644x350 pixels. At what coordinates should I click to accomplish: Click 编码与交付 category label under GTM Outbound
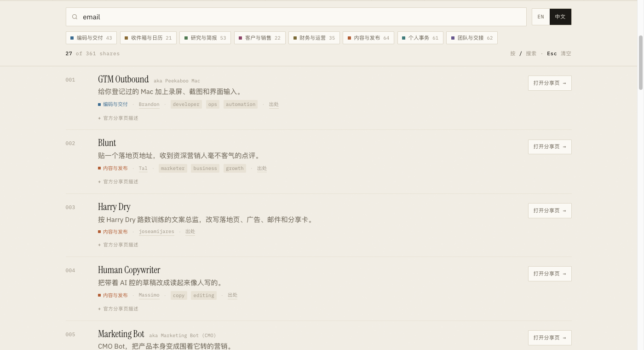113,105
